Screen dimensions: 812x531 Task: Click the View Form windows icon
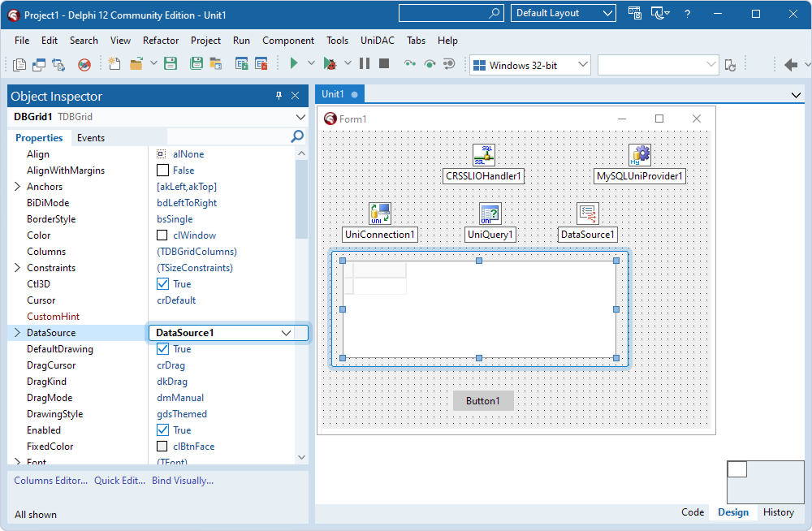point(39,64)
